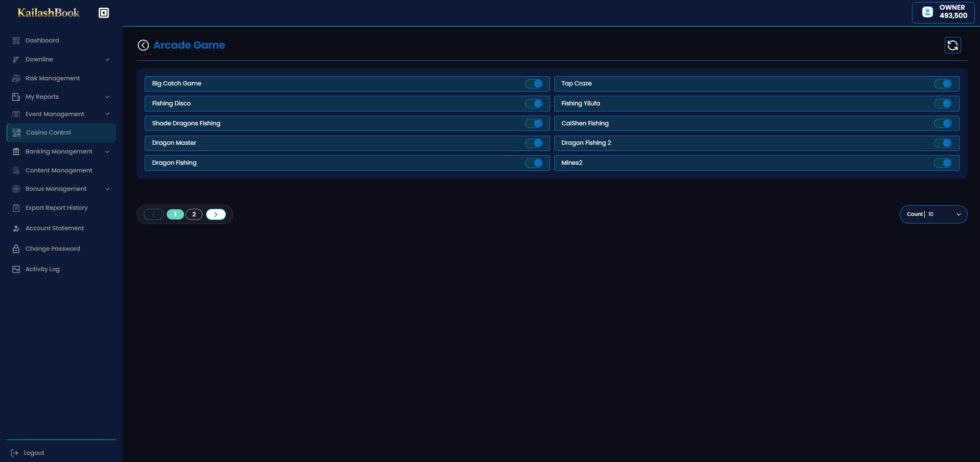Click the Risk Management icon

(16, 78)
